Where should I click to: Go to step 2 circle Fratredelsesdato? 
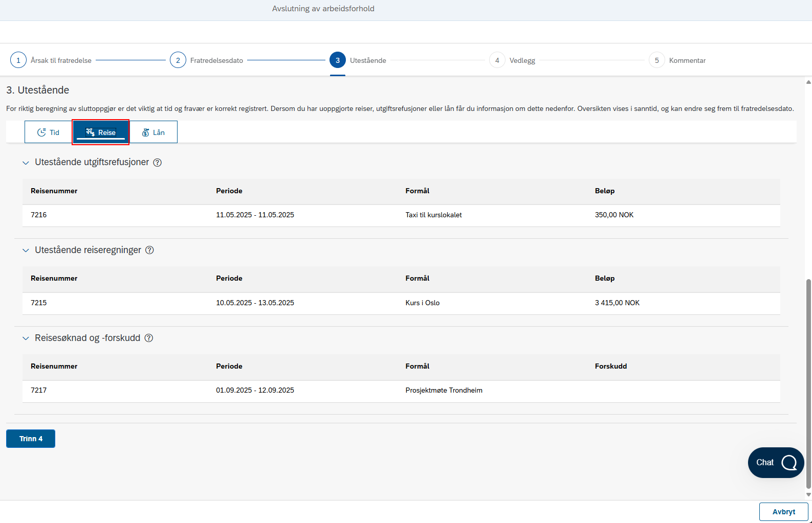(178, 60)
